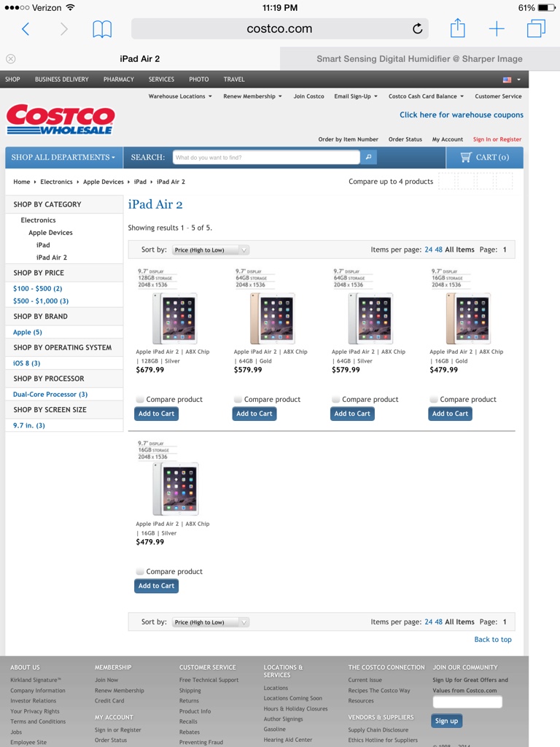Image resolution: width=560 pixels, height=747 pixels.
Task: Check Compare product for 64GB Gold iPad
Action: click(238, 399)
